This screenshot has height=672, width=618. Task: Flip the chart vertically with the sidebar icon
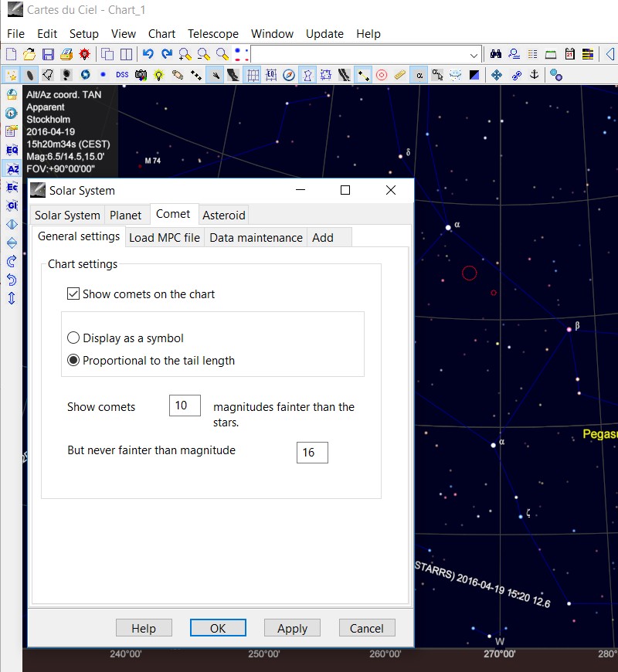pyautogui.click(x=12, y=243)
